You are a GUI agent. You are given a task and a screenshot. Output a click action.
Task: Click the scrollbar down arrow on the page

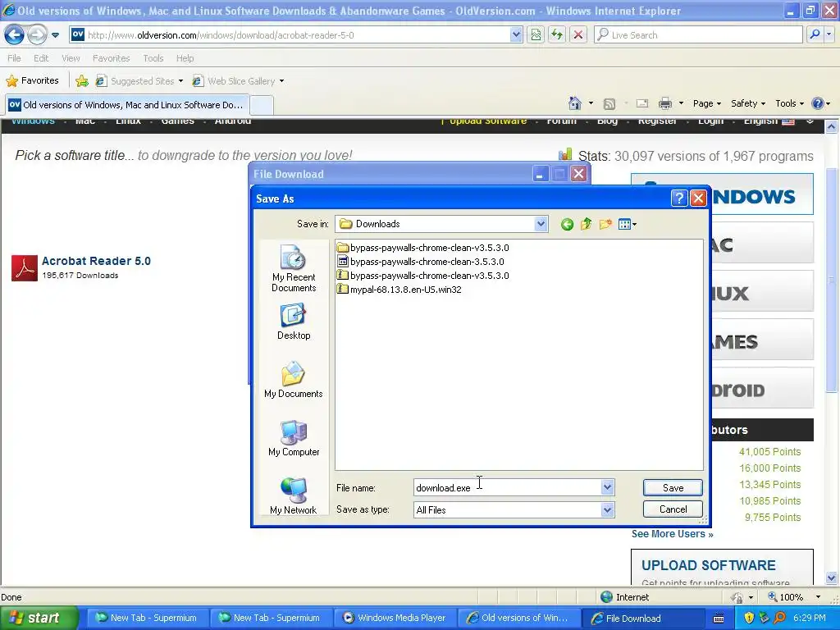click(x=832, y=578)
